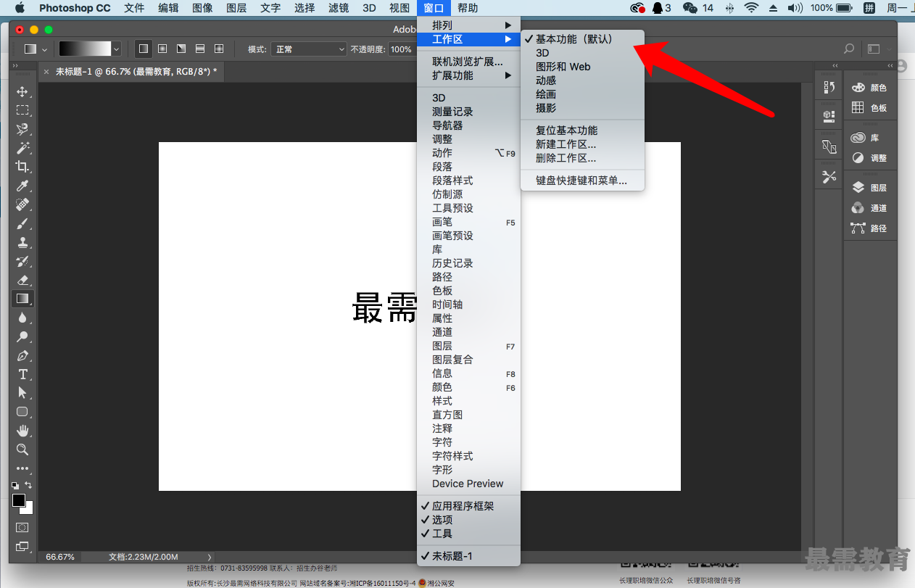Choose 图形和 Web workspace
The height and width of the screenshot is (588, 915).
pyautogui.click(x=582, y=67)
